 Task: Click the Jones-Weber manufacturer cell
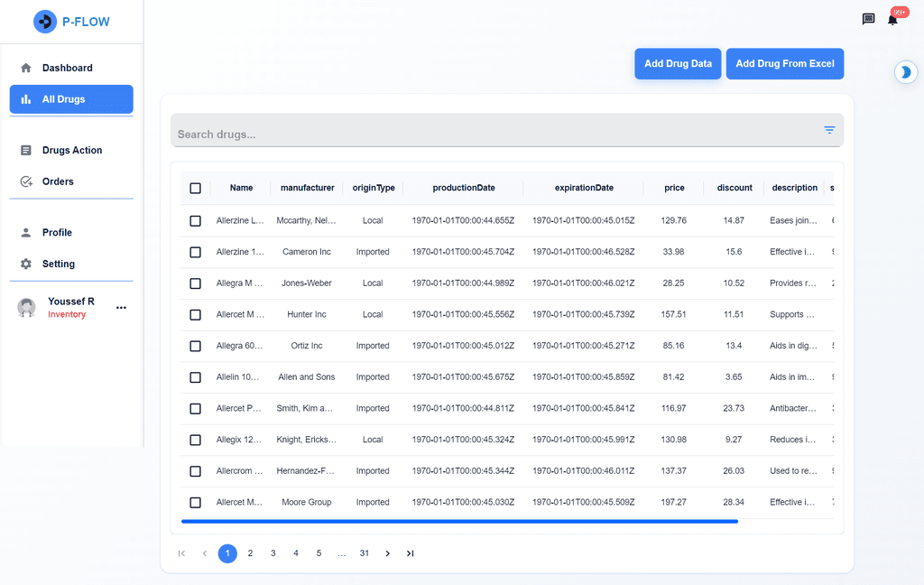[x=307, y=283]
